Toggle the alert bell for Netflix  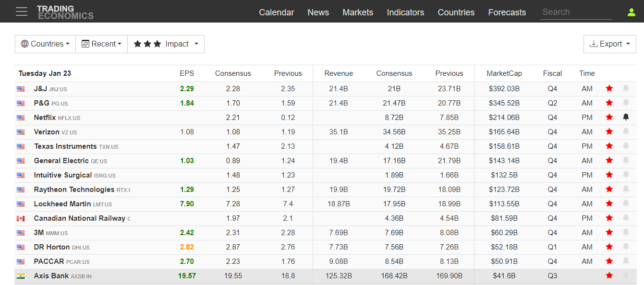[626, 117]
